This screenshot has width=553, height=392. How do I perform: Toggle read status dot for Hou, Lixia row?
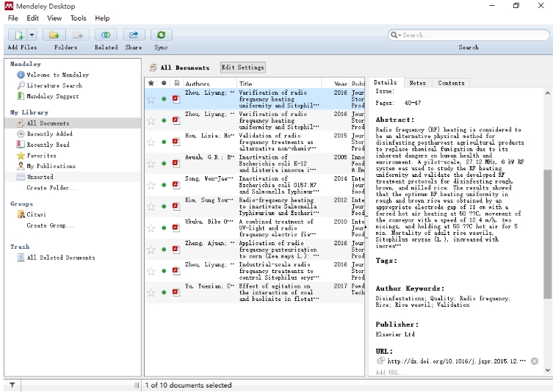click(x=164, y=142)
